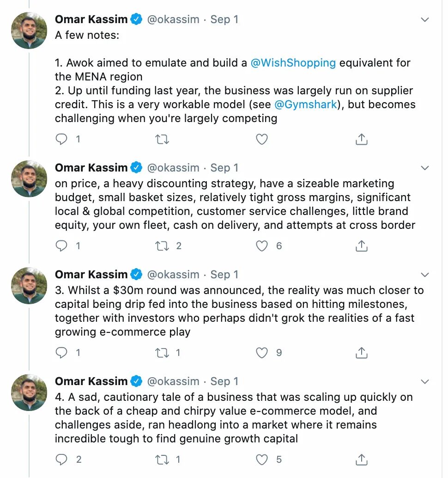Retweet the 'sad, cautionary tale' tweet

point(162,460)
